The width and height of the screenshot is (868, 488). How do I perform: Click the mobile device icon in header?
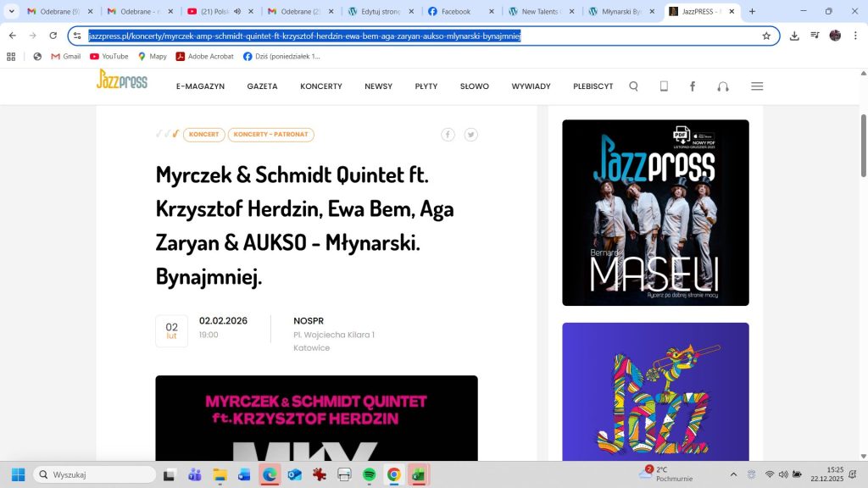click(x=664, y=86)
